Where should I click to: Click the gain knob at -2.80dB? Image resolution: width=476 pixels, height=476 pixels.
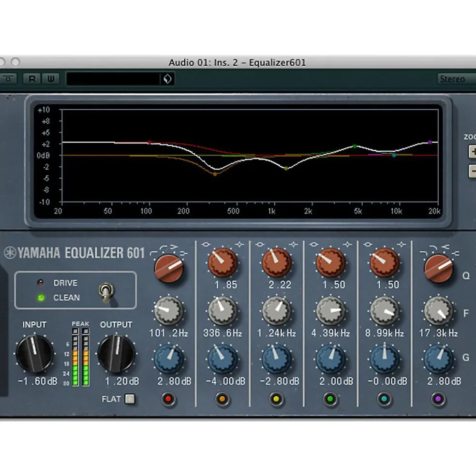pyautogui.click(x=276, y=359)
